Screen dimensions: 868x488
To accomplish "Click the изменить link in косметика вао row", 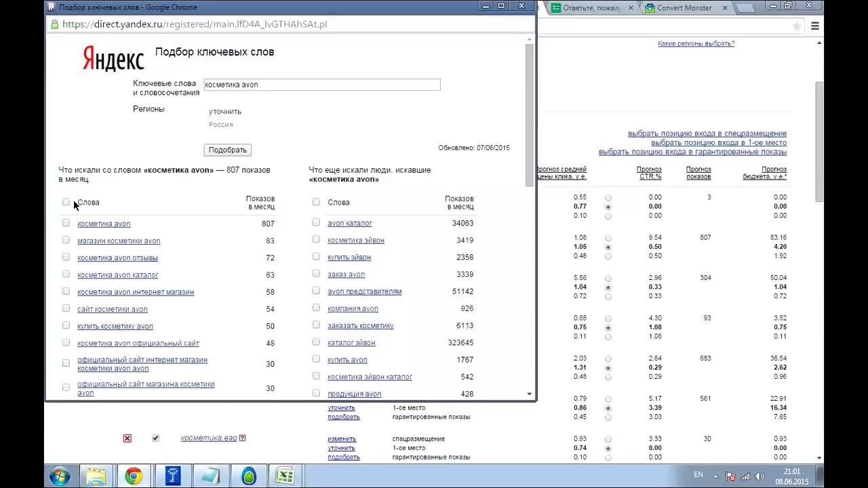I will click(x=342, y=439).
